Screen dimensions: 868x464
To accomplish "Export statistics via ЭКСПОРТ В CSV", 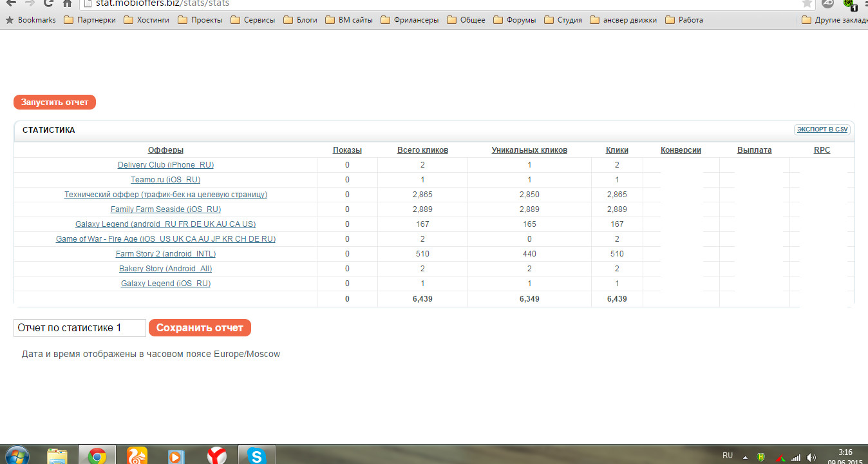I will tap(822, 130).
